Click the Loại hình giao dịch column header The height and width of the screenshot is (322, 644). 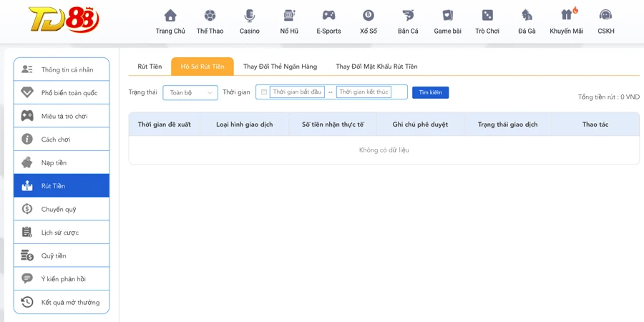pos(245,125)
